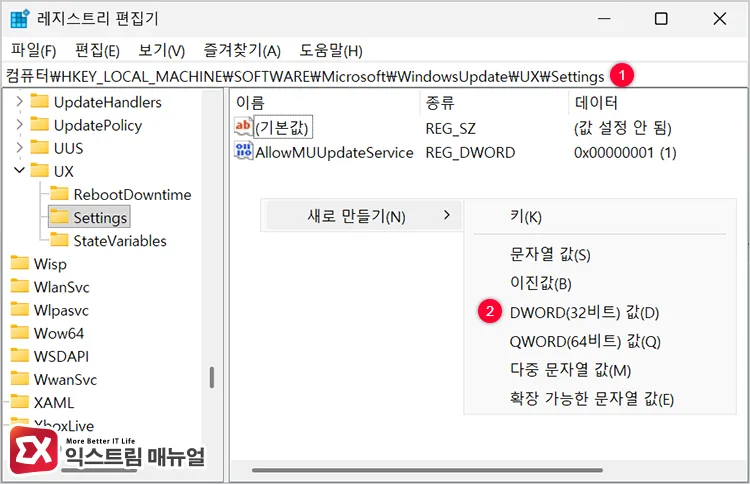Click the REG_SZ type cell
Screen dimensions: 750x484
[451, 128]
